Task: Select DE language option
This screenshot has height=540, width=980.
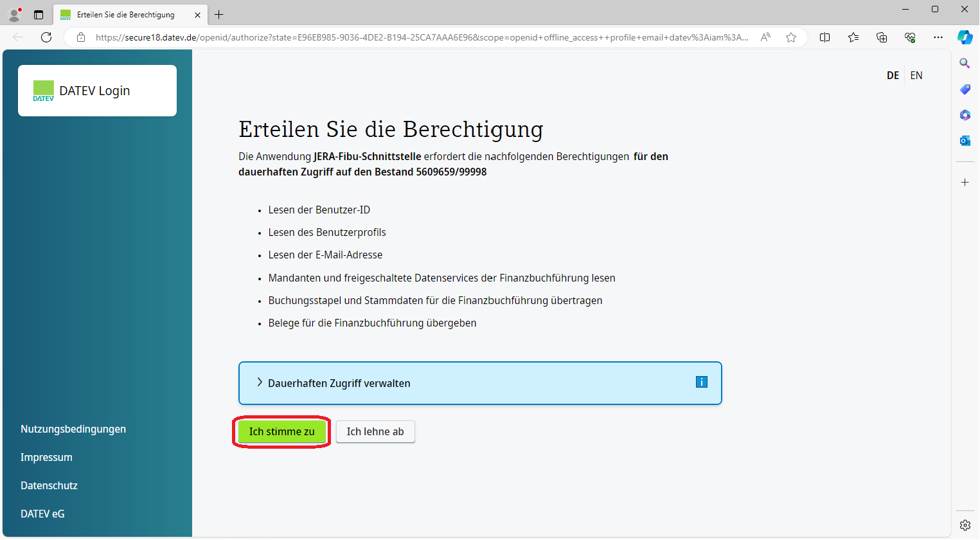Action: click(893, 75)
